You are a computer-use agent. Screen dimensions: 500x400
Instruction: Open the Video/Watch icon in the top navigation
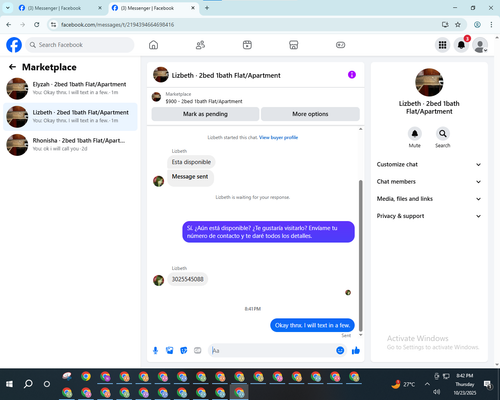pyautogui.click(x=247, y=45)
